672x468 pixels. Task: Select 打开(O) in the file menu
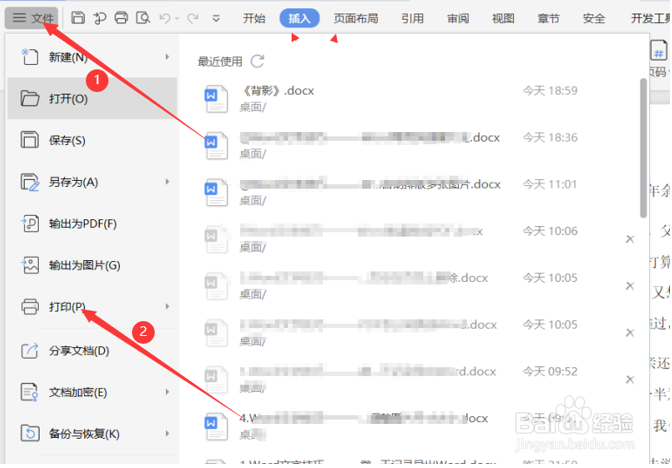[x=92, y=98]
